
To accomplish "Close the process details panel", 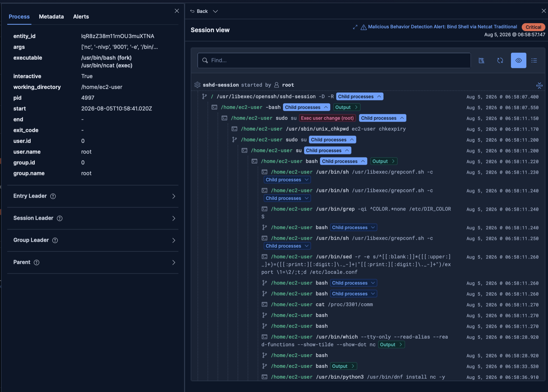I will 177,11.
